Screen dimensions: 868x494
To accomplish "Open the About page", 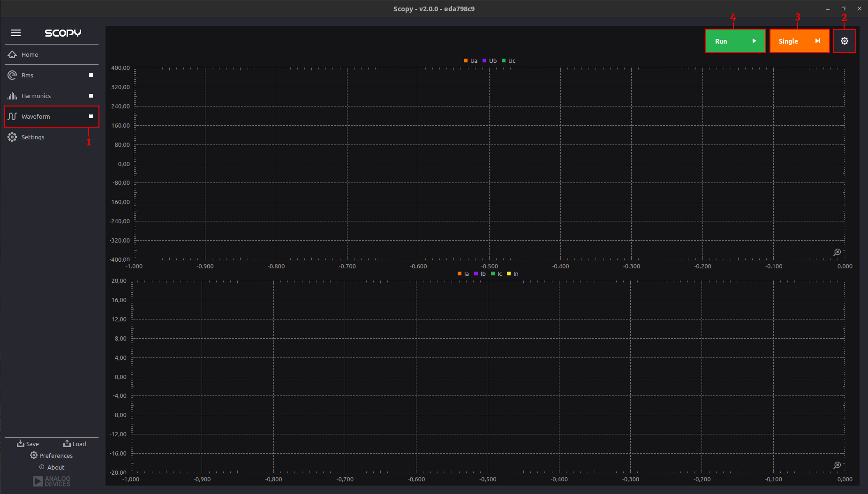I will [52, 467].
